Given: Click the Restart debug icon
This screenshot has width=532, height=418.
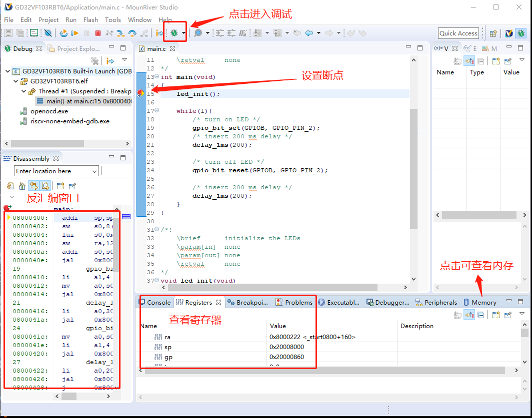Looking at the screenshot, I should pos(63,33).
